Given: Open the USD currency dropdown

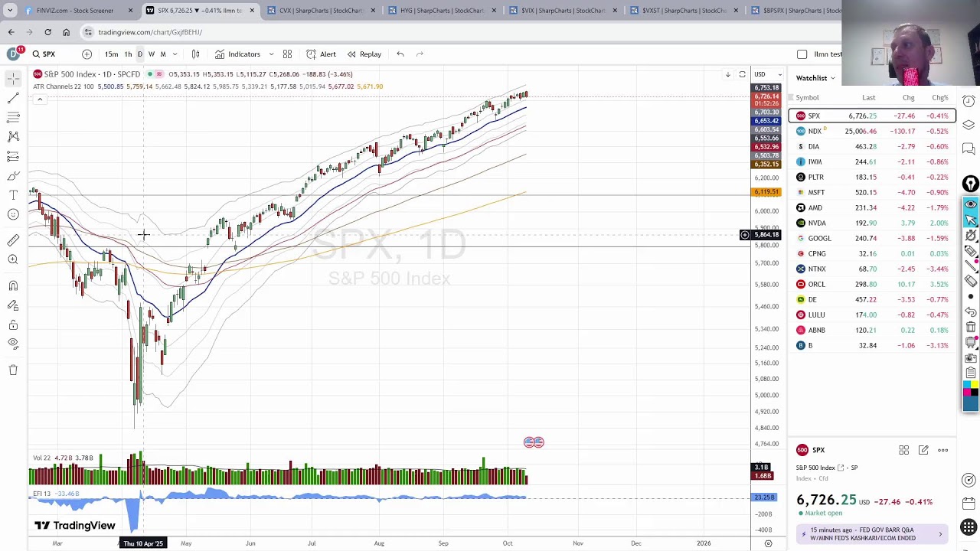Looking at the screenshot, I should [x=768, y=74].
